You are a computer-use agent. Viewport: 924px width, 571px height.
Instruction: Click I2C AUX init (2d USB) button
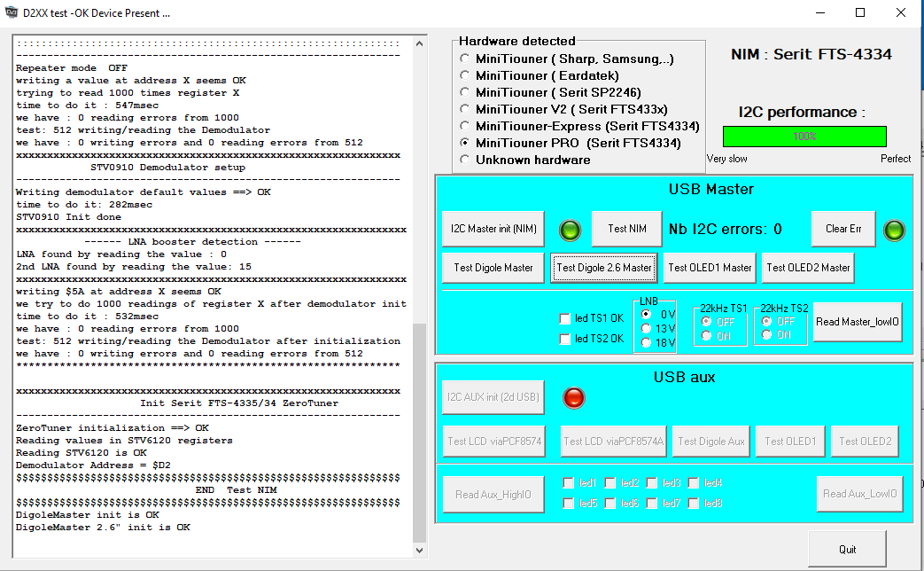493,397
